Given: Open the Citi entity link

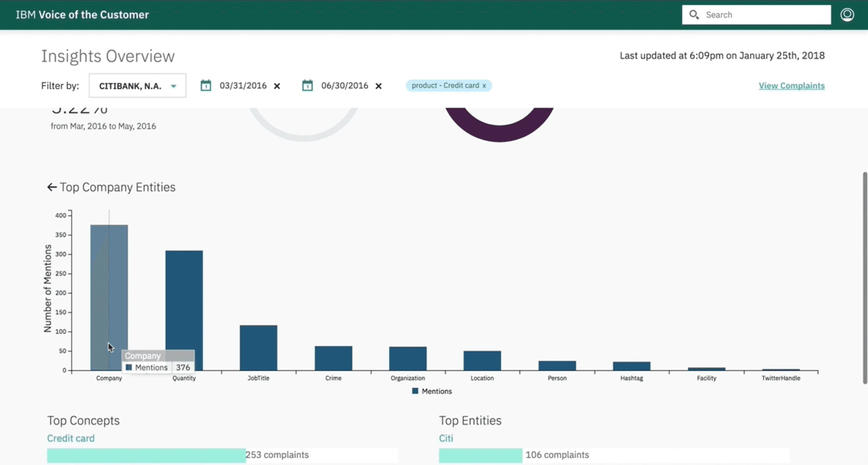Looking at the screenshot, I should click(446, 438).
